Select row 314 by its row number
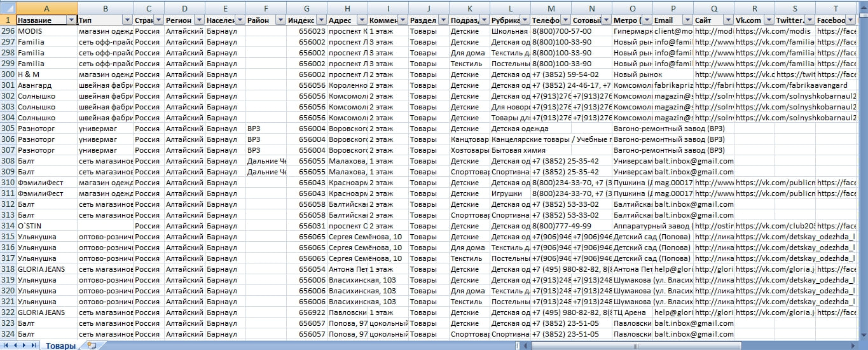Image resolution: width=868 pixels, height=350 pixels. (8, 226)
